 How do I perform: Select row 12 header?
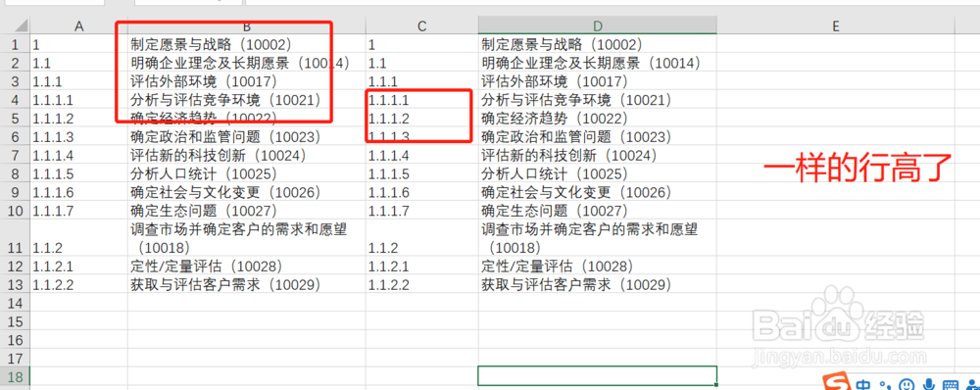coord(15,266)
